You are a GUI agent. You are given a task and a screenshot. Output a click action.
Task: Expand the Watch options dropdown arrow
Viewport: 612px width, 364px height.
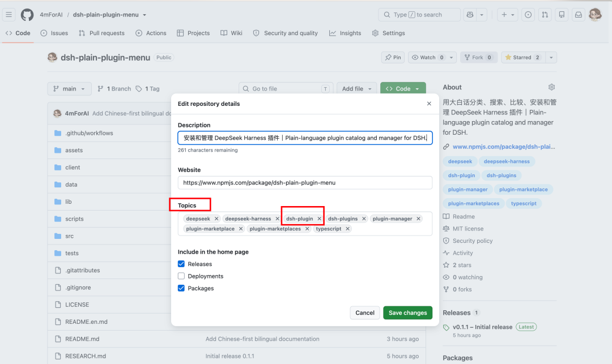pyautogui.click(x=452, y=57)
